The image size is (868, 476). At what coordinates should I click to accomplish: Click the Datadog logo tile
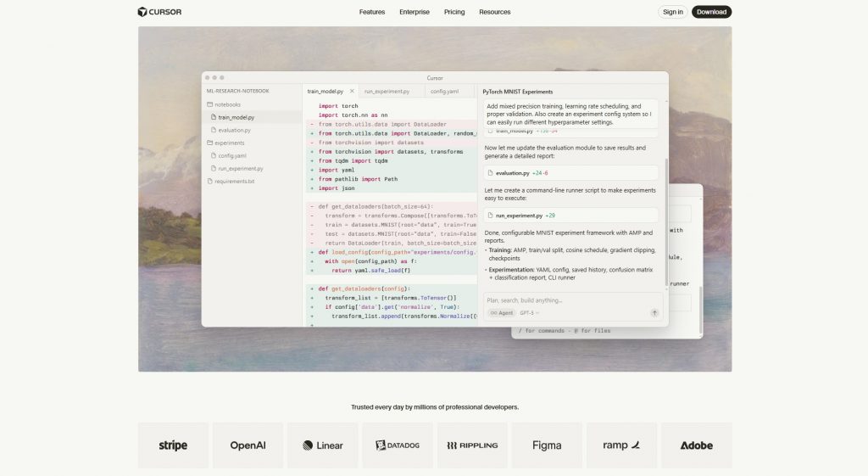(398, 445)
